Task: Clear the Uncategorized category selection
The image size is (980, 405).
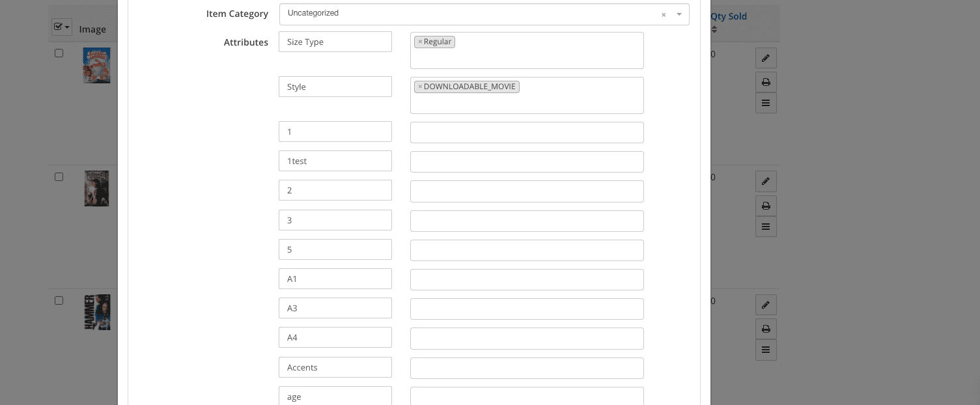Action: point(664,14)
